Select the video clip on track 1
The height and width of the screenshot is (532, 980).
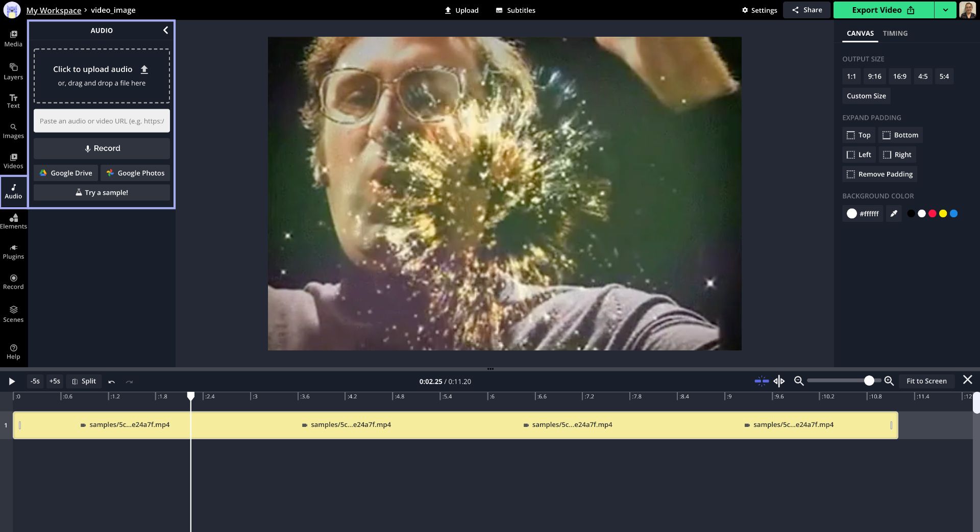click(455, 425)
